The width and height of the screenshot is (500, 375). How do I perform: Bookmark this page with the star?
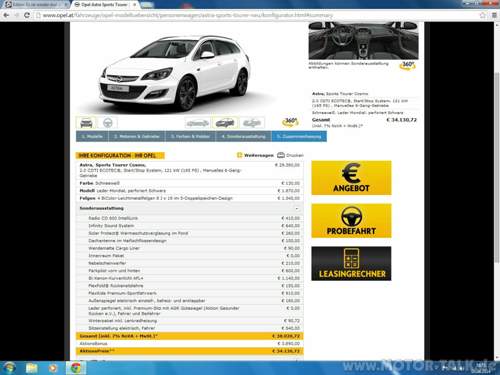[x=482, y=15]
